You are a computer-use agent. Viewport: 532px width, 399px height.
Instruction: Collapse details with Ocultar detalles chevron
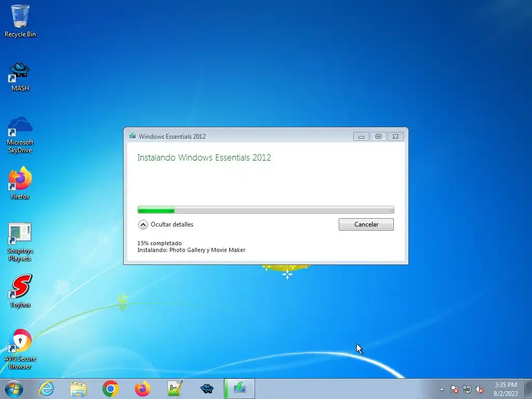click(x=143, y=224)
